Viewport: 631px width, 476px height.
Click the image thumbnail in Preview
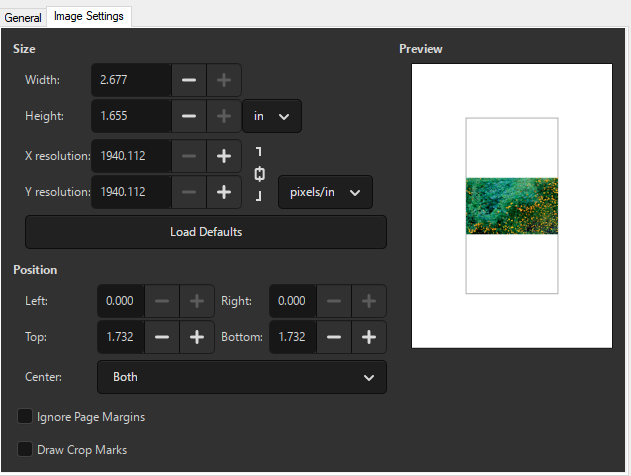click(511, 206)
